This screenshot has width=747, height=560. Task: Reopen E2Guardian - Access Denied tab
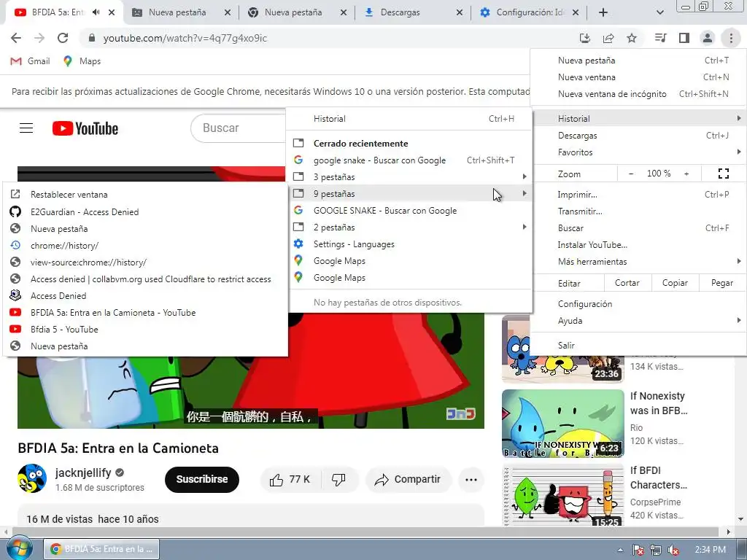pyautogui.click(x=145, y=212)
